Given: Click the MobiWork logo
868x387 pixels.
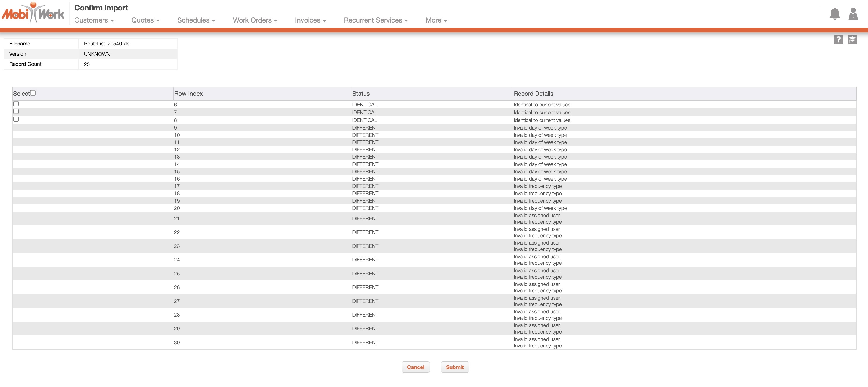Looking at the screenshot, I should tap(33, 13).
